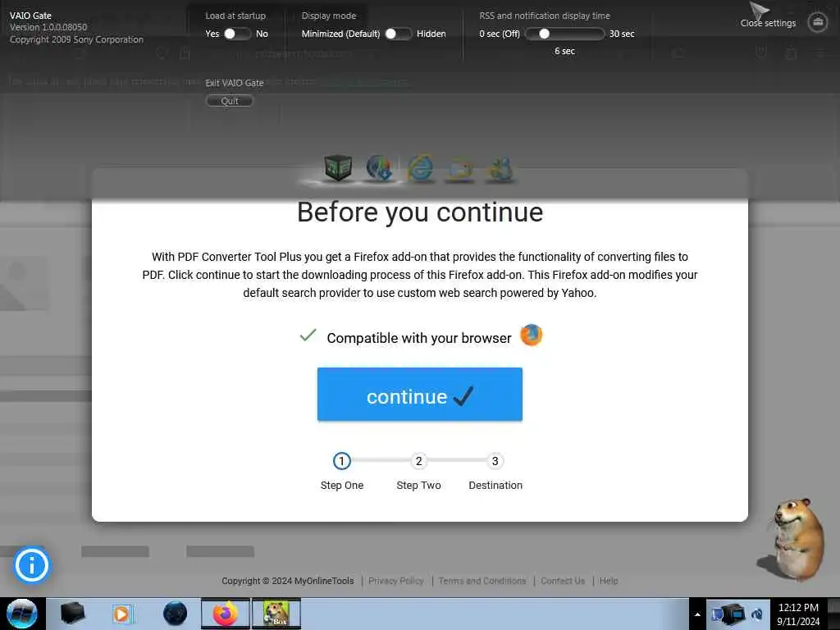
Task: Click the taskbar clock showing 12:12 PM
Action: 798,614
